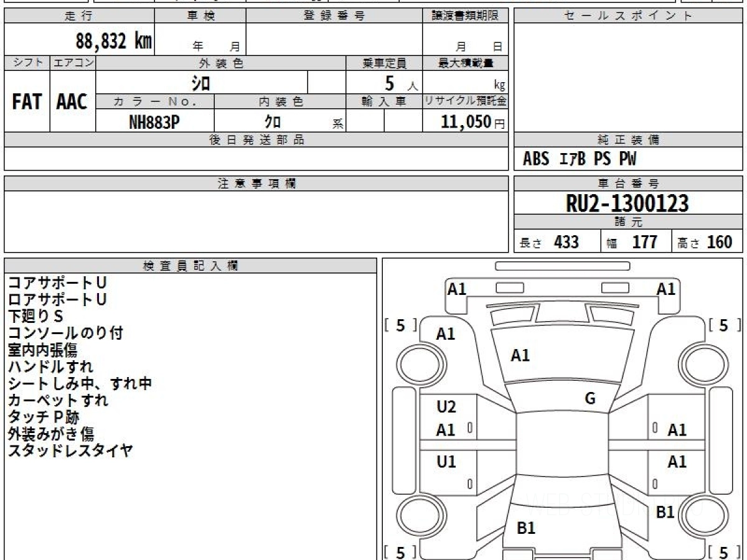The height and width of the screenshot is (560, 747).
Task: Click the 外装色 header
Action: pos(221,63)
